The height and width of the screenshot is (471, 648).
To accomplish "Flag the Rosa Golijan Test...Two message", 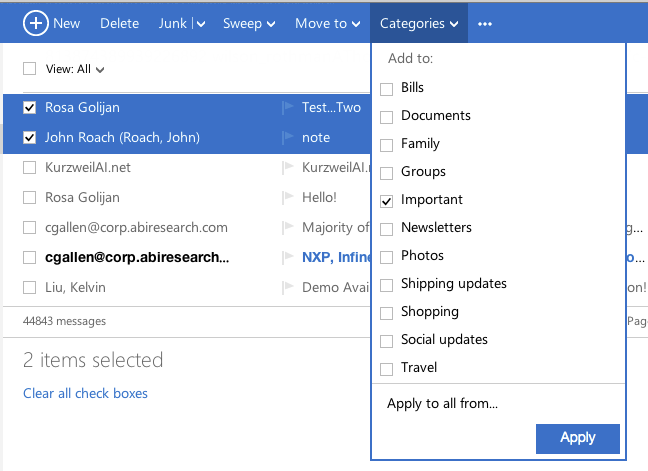I will pyautogui.click(x=288, y=108).
